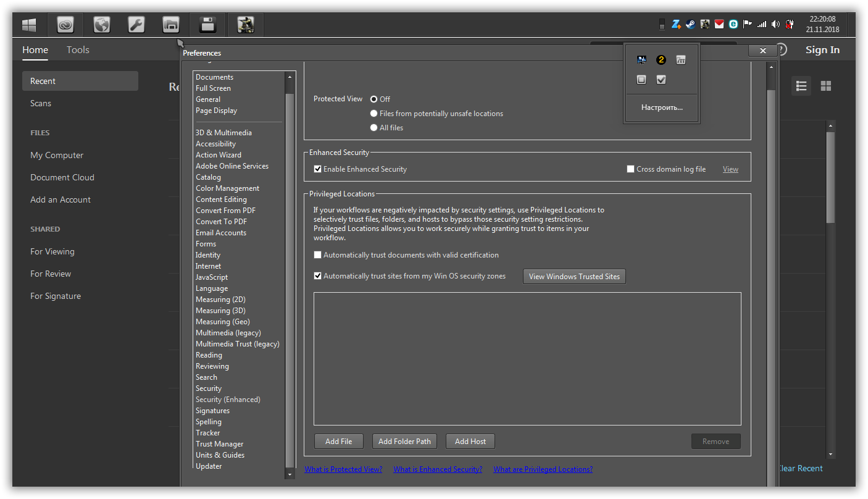Image resolution: width=868 pixels, height=499 pixels.
Task: Click the Preferences panel scroll-up arrow
Action: [770, 67]
